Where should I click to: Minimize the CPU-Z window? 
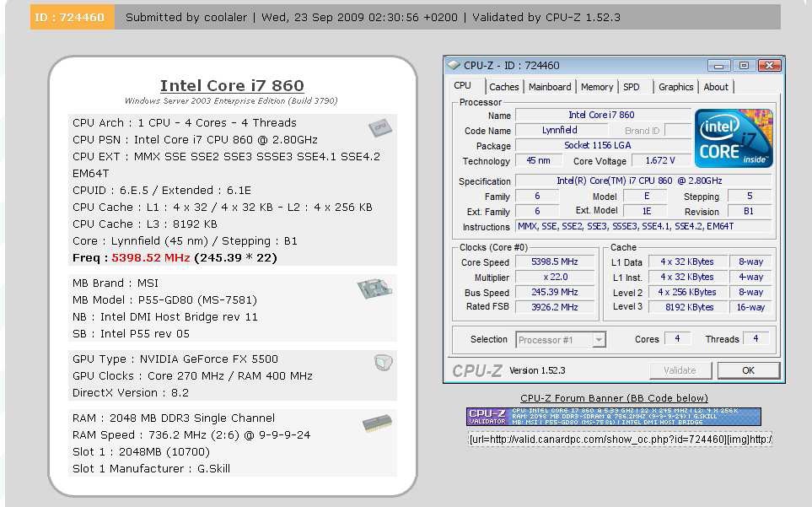[x=718, y=65]
